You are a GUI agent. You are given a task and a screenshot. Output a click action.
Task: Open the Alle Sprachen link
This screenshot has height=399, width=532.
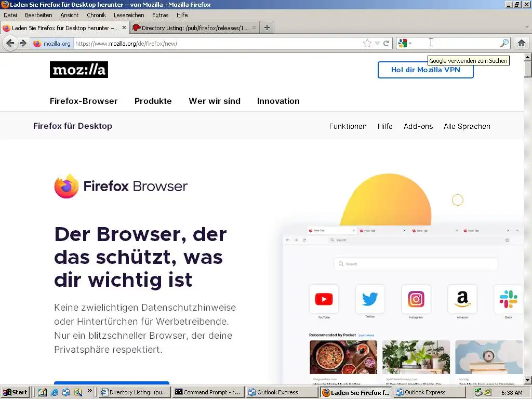[x=467, y=126]
